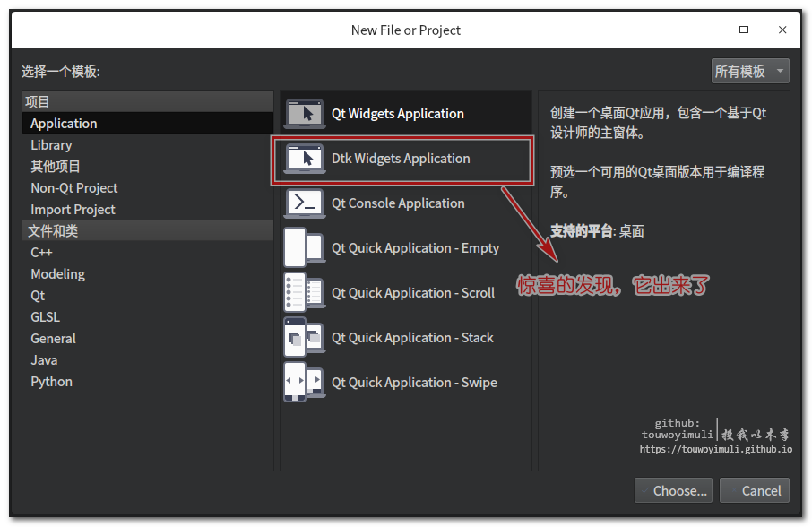
Task: Select the Qt Widgets Application template icon
Action: click(305, 113)
